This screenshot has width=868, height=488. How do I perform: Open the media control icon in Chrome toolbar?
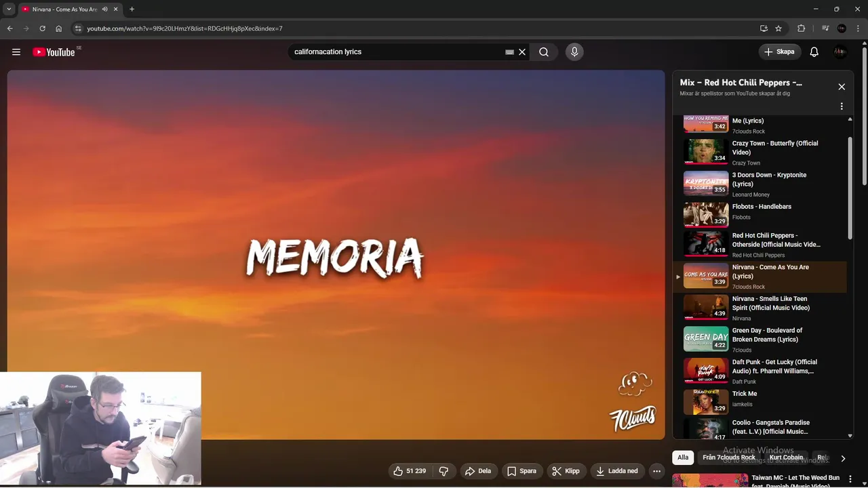825,28
